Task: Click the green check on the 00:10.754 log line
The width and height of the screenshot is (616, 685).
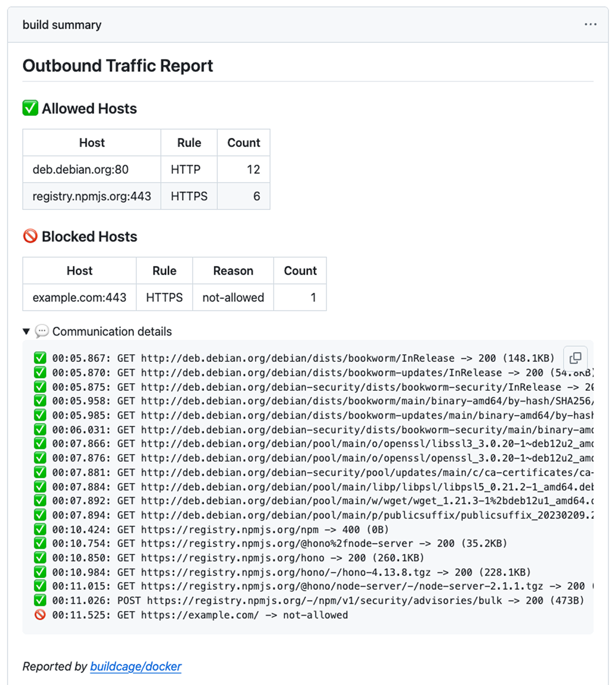Action: [40, 543]
